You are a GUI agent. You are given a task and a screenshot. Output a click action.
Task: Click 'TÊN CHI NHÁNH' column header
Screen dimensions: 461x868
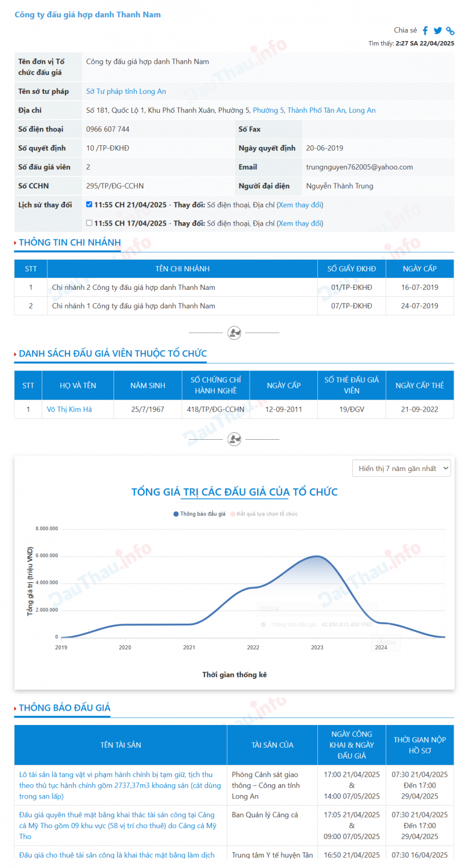point(182,269)
